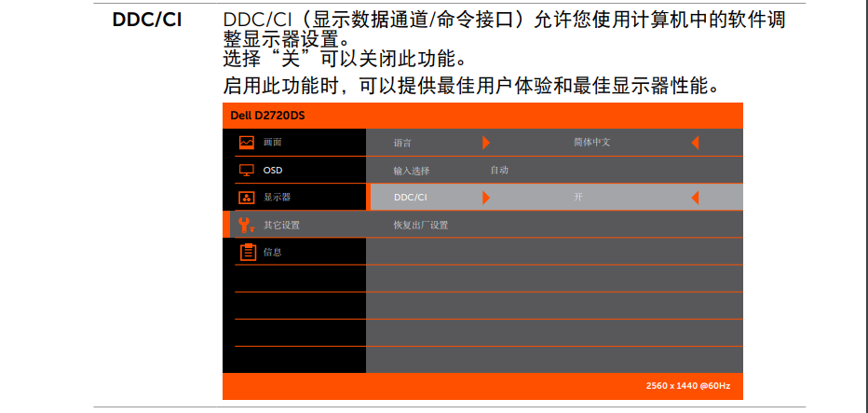Select the 自动 input selection value

pyautogui.click(x=499, y=171)
